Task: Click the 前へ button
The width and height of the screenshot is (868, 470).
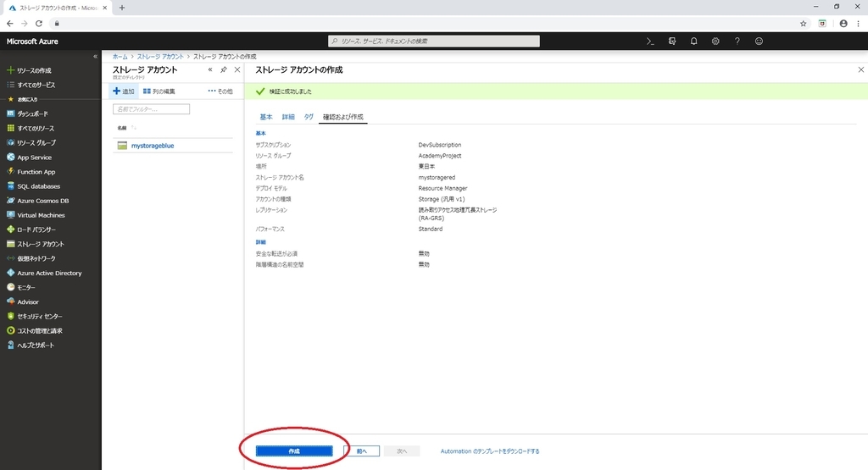Action: click(x=361, y=451)
